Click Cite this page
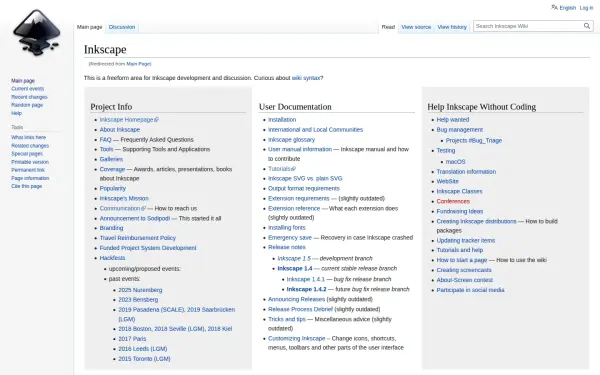 coord(26,186)
